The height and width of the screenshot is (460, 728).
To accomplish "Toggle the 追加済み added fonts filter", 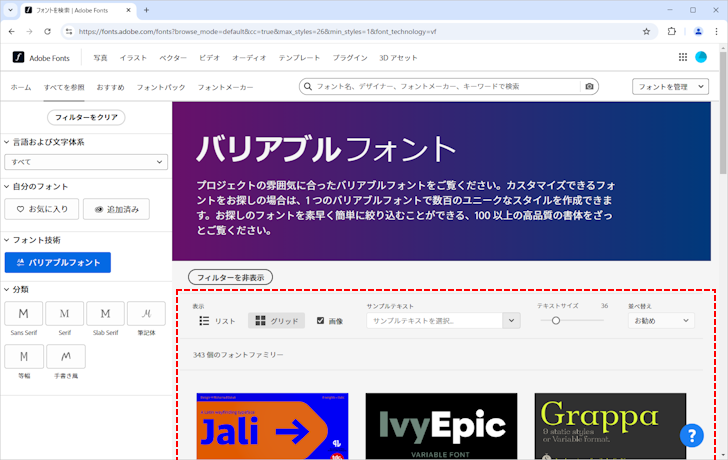I will [117, 209].
